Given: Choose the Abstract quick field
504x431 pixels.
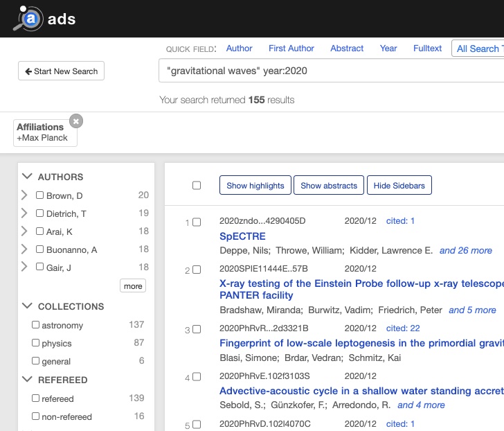Looking at the screenshot, I should click(347, 49).
